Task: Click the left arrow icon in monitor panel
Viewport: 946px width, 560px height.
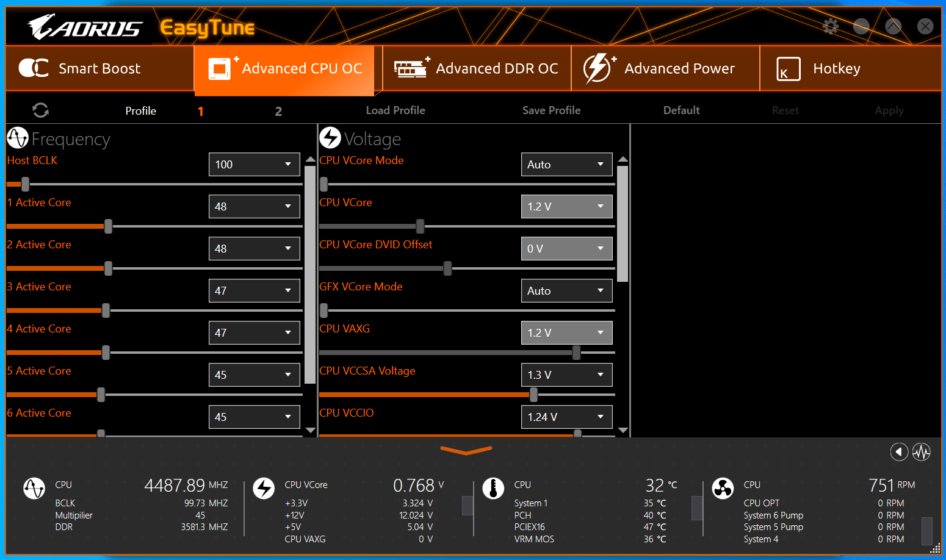Action: point(898,452)
